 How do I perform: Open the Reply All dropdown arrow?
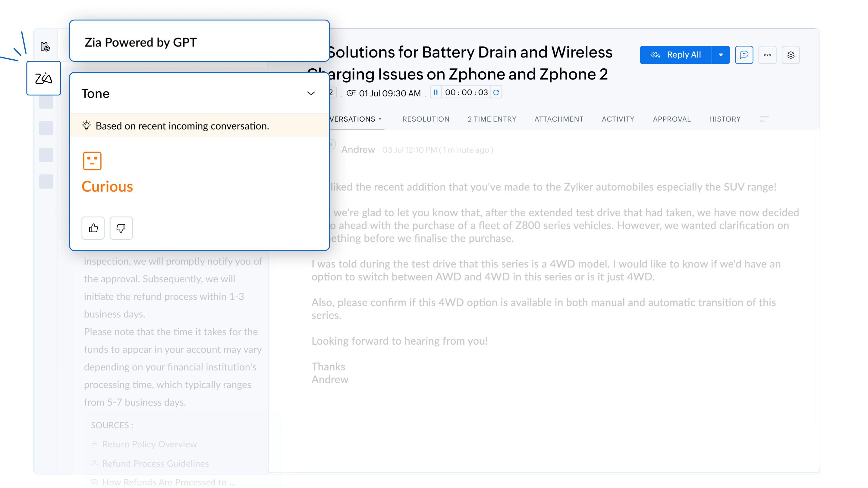(x=720, y=55)
